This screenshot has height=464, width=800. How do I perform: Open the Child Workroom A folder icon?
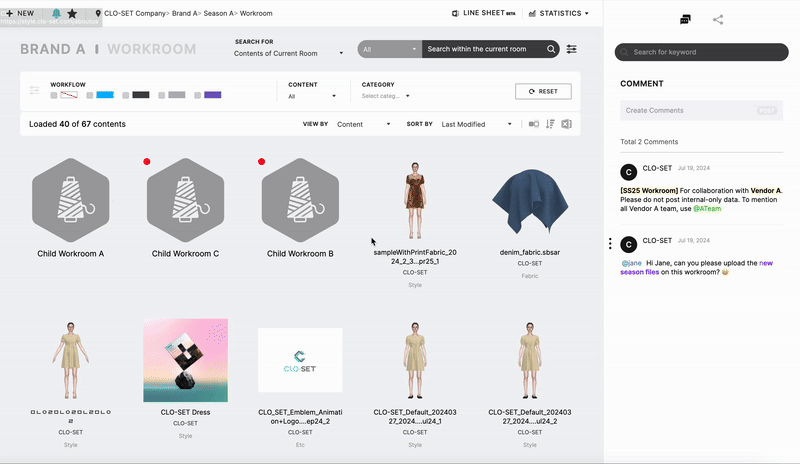pyautogui.click(x=70, y=200)
